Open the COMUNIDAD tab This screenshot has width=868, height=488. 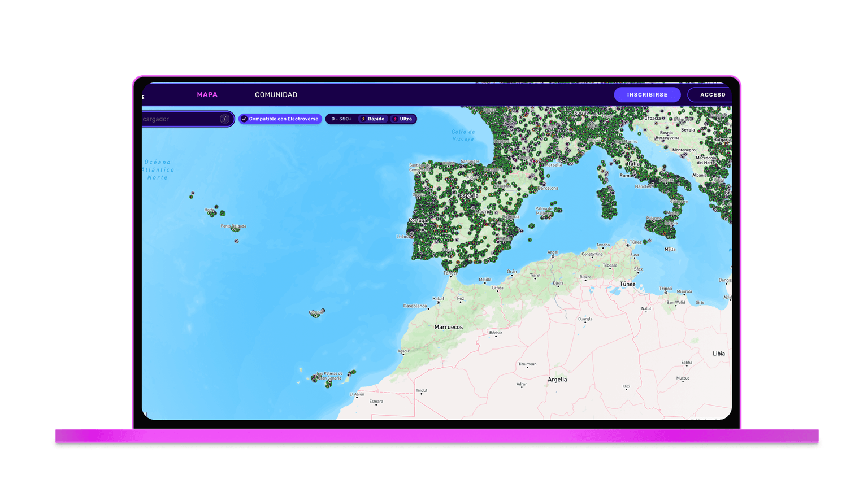coord(276,95)
